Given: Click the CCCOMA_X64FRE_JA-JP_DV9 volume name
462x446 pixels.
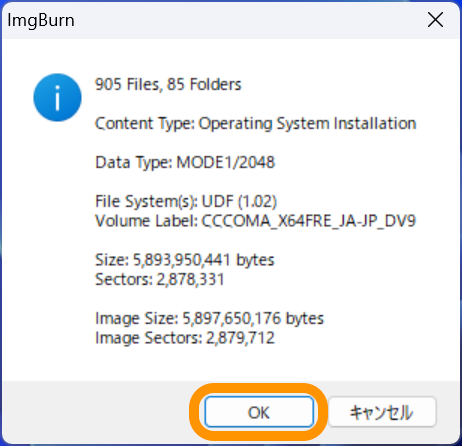Looking at the screenshot, I should click(x=309, y=221).
